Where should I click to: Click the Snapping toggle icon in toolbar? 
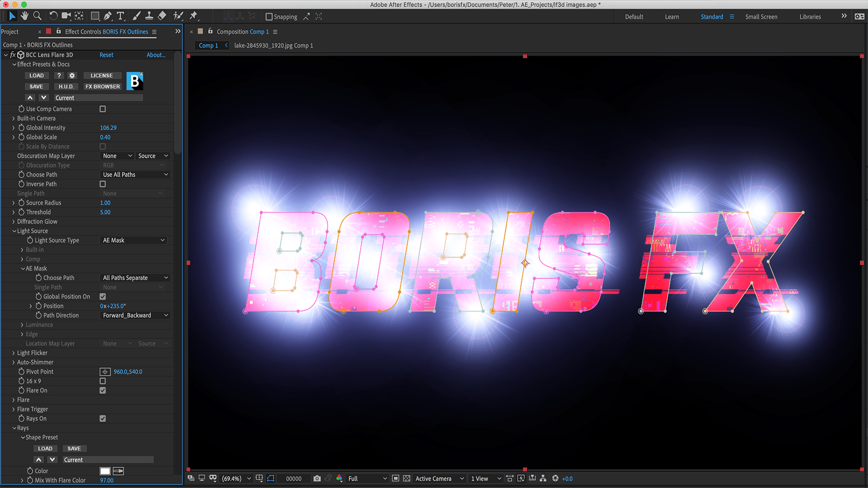269,16
